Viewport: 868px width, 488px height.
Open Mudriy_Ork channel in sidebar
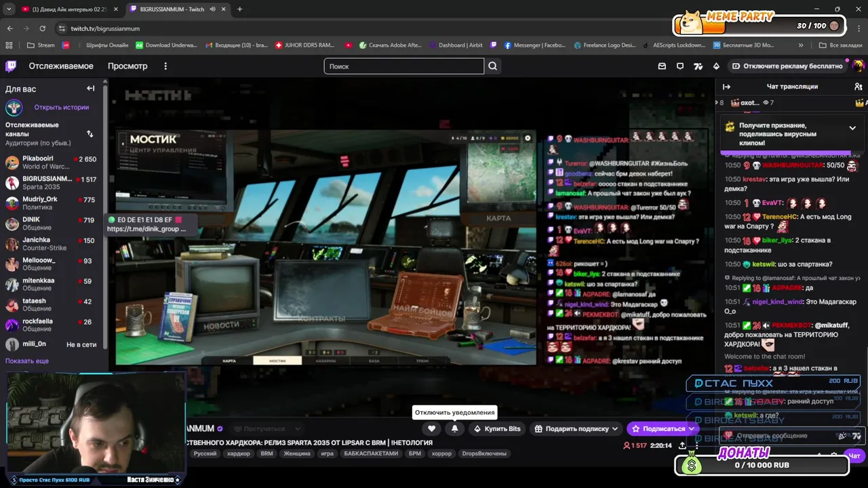[52, 203]
